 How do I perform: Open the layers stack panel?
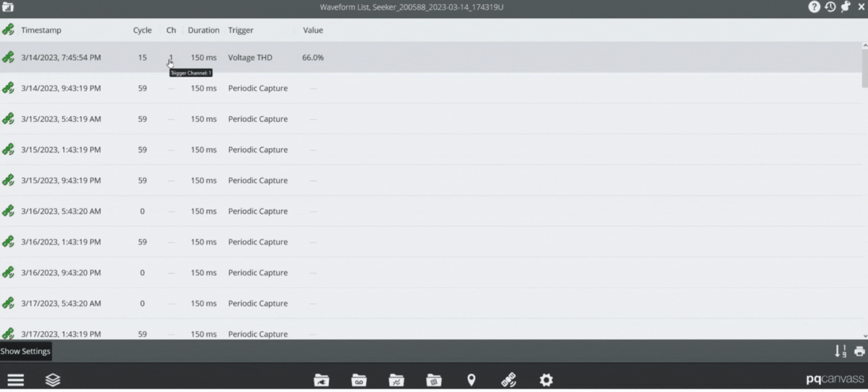click(x=53, y=380)
